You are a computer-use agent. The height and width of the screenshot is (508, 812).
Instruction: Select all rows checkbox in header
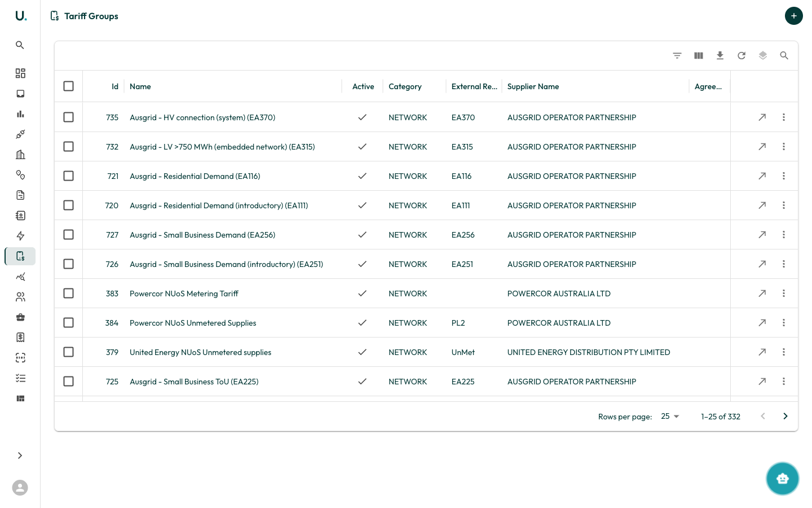pyautogui.click(x=69, y=86)
